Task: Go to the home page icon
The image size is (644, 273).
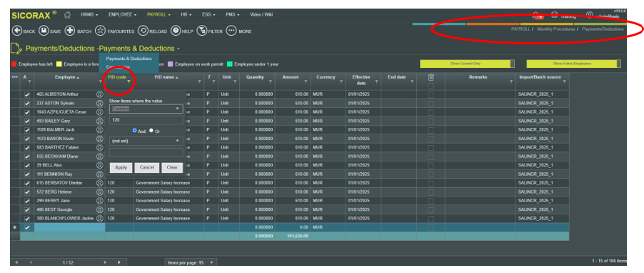Action: point(68,15)
